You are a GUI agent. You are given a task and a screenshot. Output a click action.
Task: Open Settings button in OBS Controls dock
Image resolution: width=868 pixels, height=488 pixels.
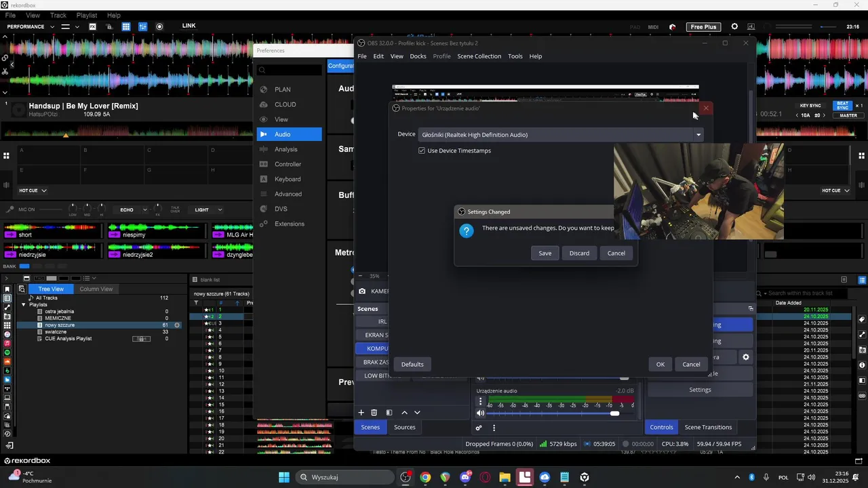pos(700,390)
